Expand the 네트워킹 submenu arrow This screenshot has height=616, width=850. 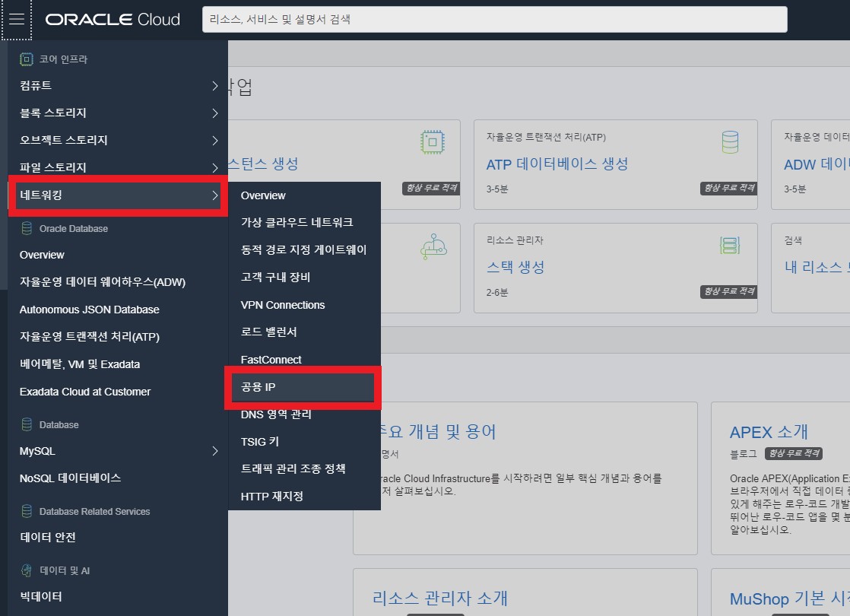point(214,195)
